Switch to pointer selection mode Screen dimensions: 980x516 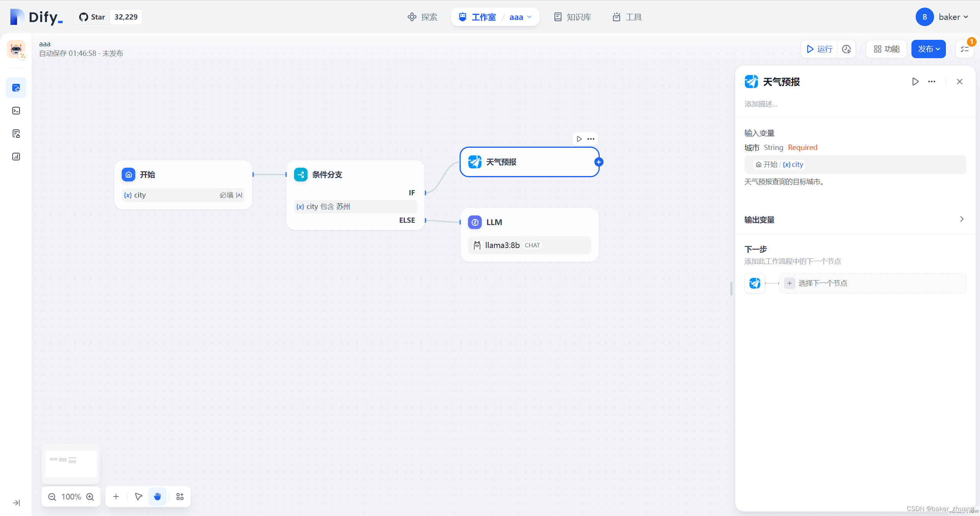139,497
